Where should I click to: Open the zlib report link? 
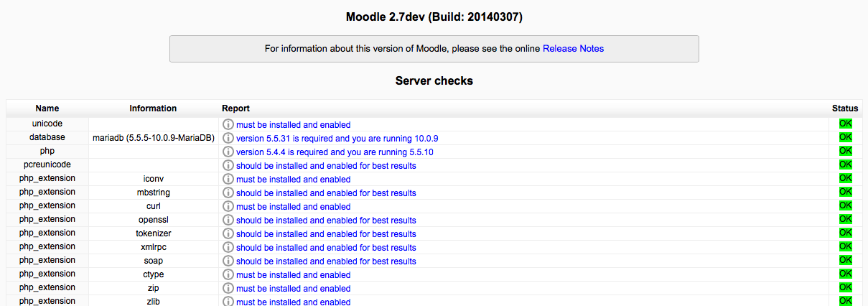click(x=293, y=302)
